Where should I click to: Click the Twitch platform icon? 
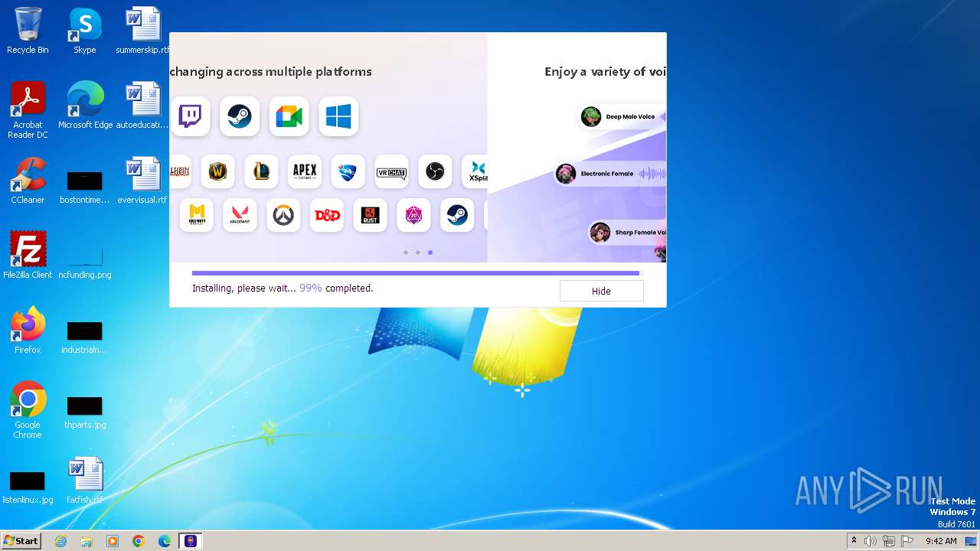190,116
